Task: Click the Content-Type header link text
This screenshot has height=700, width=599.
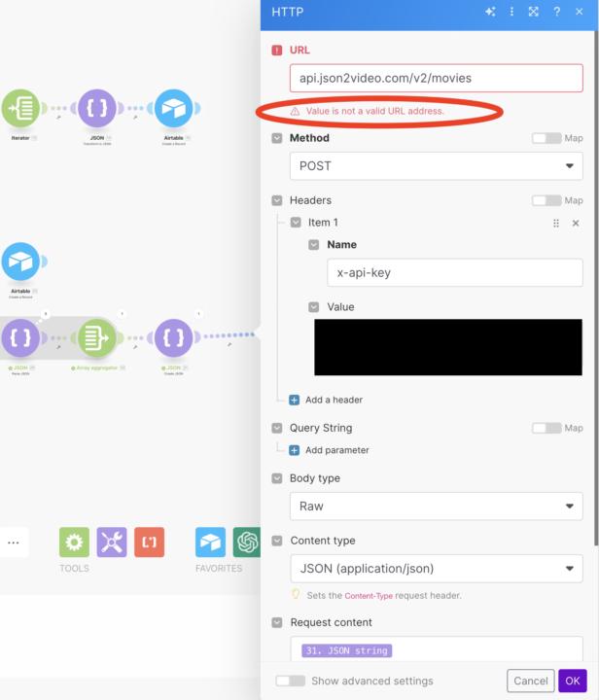Action: tap(369, 596)
